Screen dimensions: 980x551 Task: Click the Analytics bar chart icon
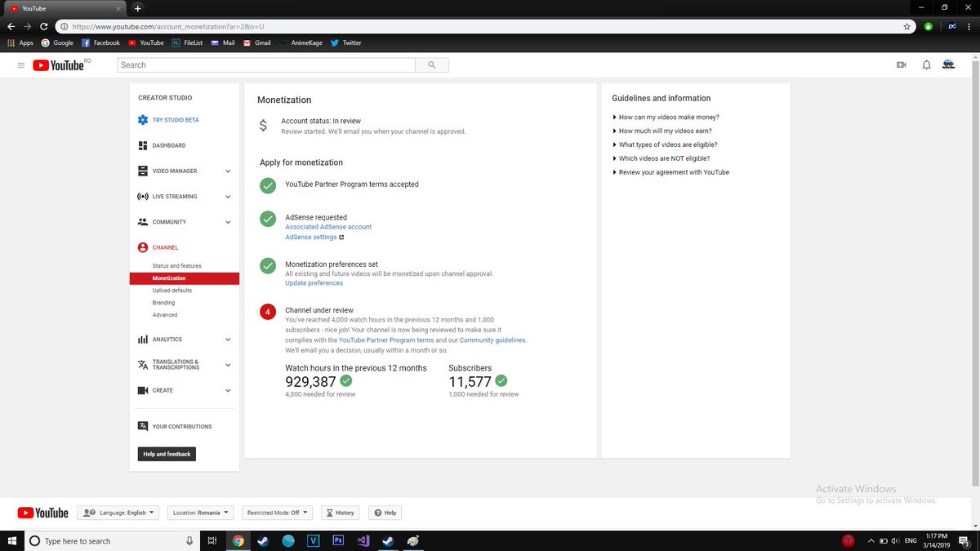[x=143, y=340]
